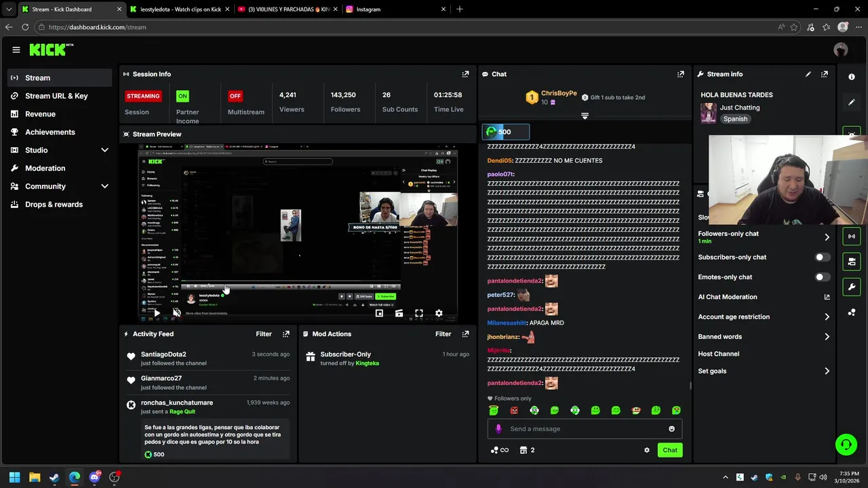868x488 pixels.
Task: Open Mod Actions Filter
Action: (x=443, y=334)
